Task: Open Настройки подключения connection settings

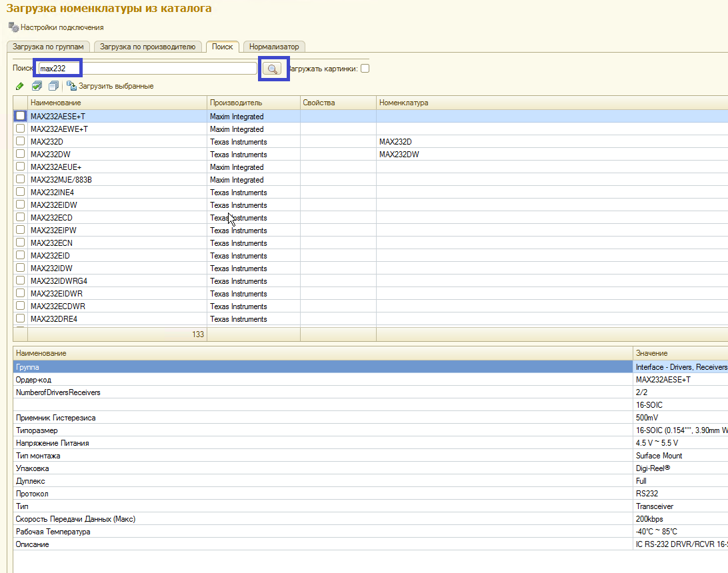Action: (x=56, y=27)
